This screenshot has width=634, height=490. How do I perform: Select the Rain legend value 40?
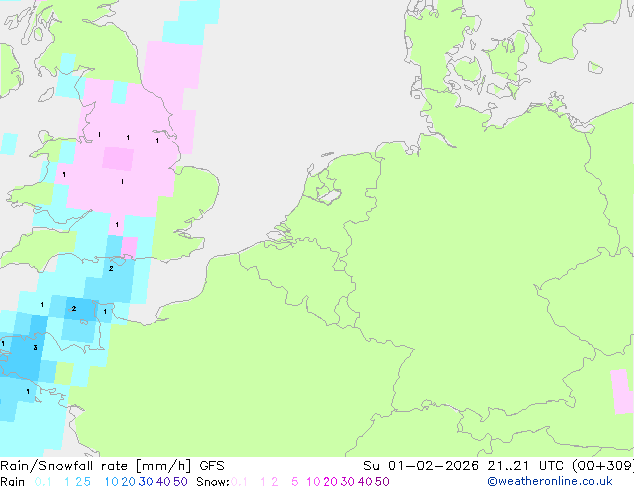(163, 482)
